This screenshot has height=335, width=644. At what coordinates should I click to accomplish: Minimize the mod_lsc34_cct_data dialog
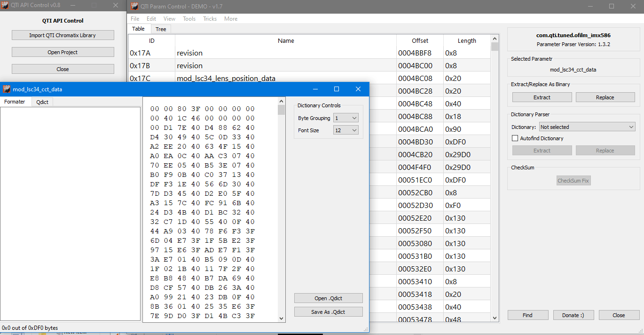click(314, 89)
